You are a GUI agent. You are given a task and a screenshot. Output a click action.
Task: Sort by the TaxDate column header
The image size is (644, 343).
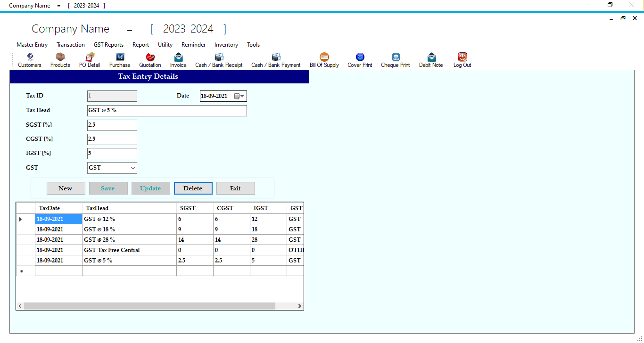tap(58, 208)
